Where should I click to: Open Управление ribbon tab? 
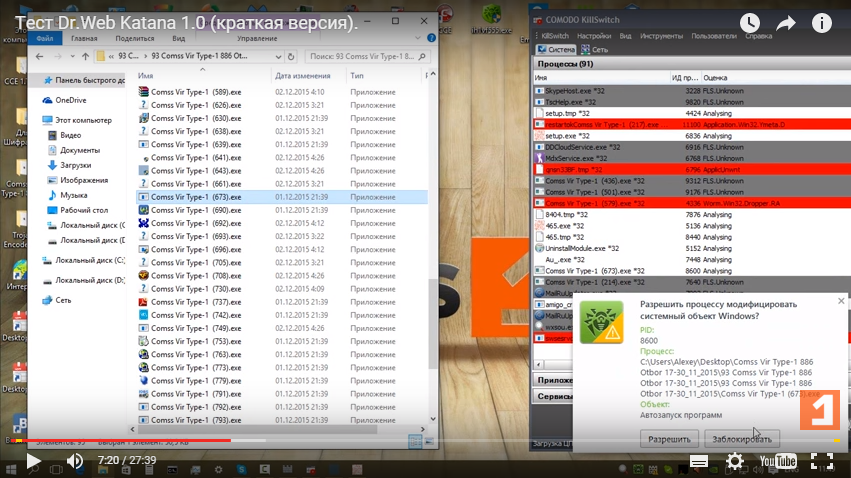pyautogui.click(x=257, y=39)
